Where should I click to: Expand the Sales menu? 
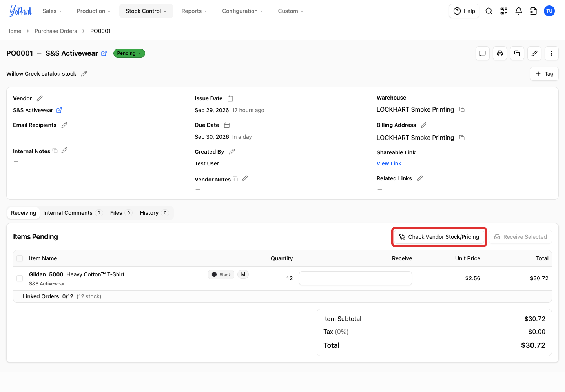(x=52, y=11)
